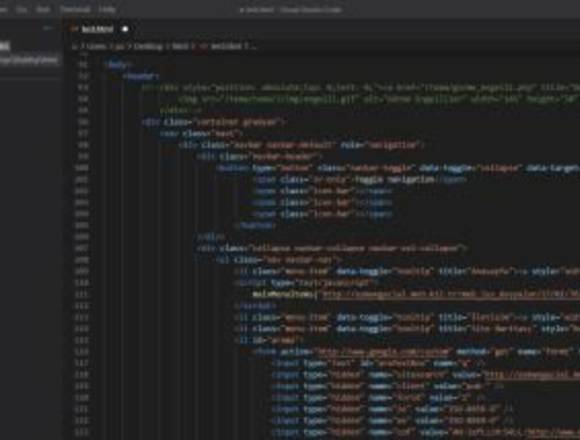The image size is (580, 440).
Task: Open the sidebar more actions ellipsis
Action: point(48,28)
